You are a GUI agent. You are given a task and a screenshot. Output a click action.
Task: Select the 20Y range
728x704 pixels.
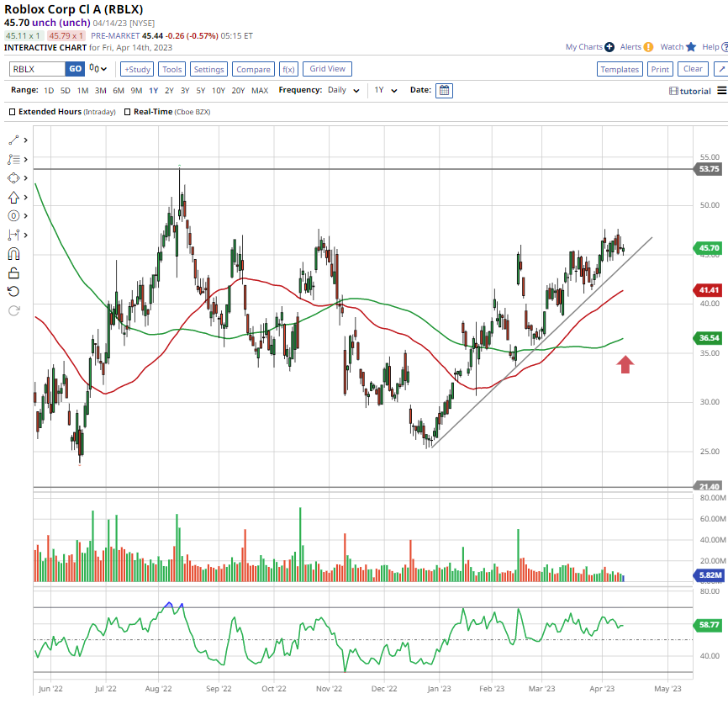(x=238, y=91)
